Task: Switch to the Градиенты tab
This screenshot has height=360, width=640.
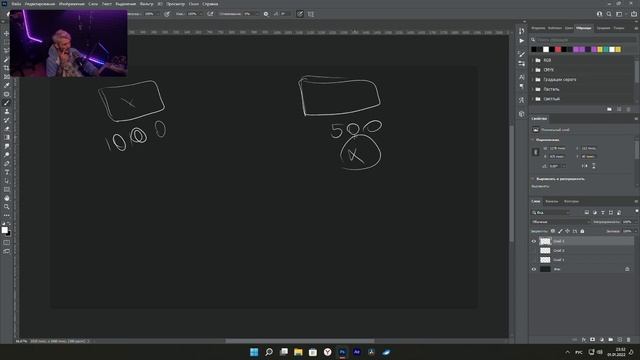Action: (603, 28)
